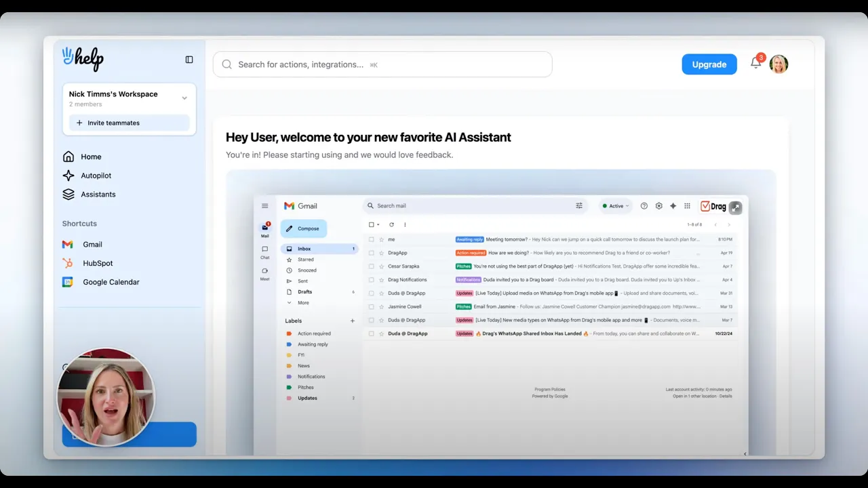The width and height of the screenshot is (868, 488).
Task: Open the FYI label
Action: [x=300, y=355]
